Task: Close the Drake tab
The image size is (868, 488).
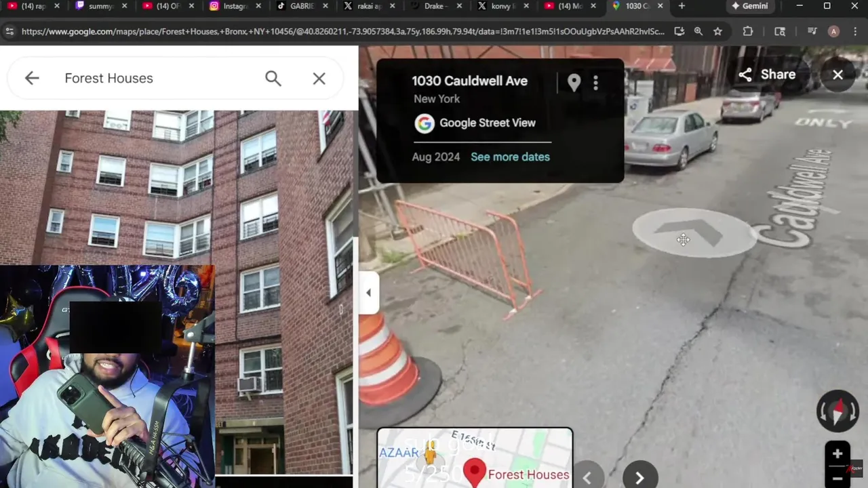Action: click(459, 6)
